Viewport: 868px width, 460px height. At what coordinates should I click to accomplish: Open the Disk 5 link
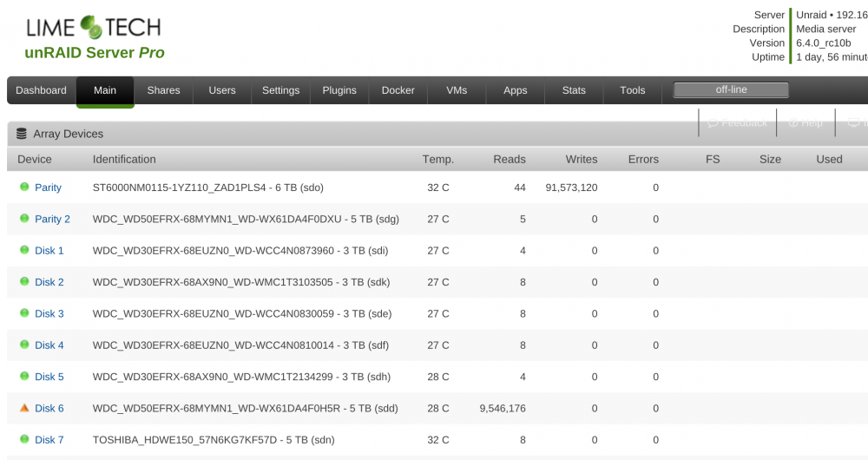point(49,377)
